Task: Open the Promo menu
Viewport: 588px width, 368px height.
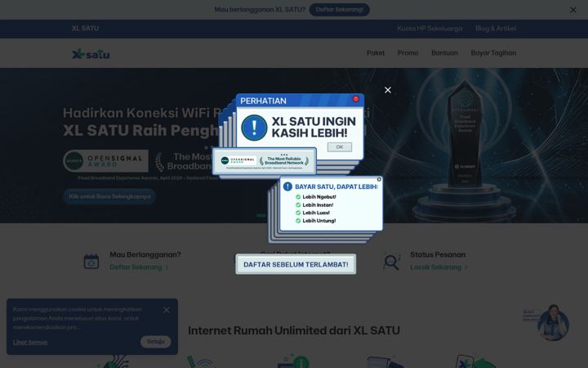Action: coord(408,53)
